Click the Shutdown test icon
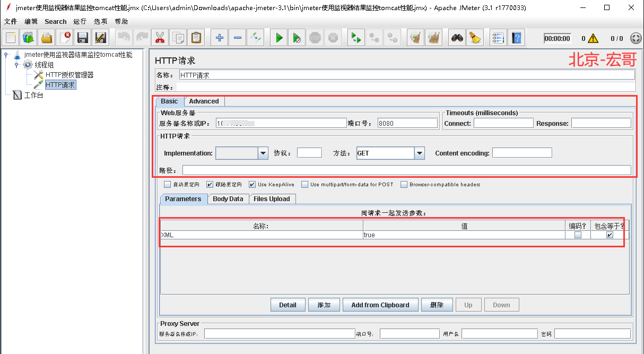 click(333, 38)
